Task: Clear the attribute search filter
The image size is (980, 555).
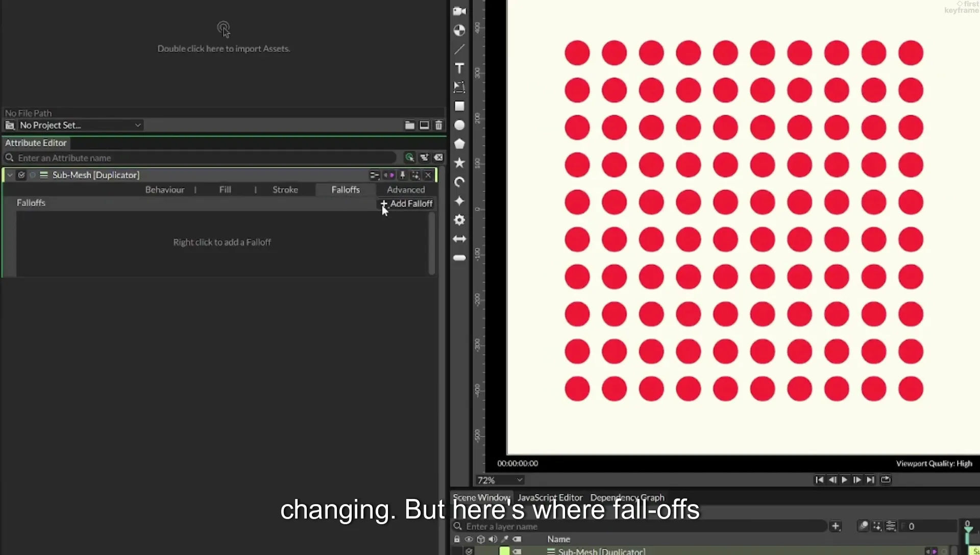Action: point(438,158)
